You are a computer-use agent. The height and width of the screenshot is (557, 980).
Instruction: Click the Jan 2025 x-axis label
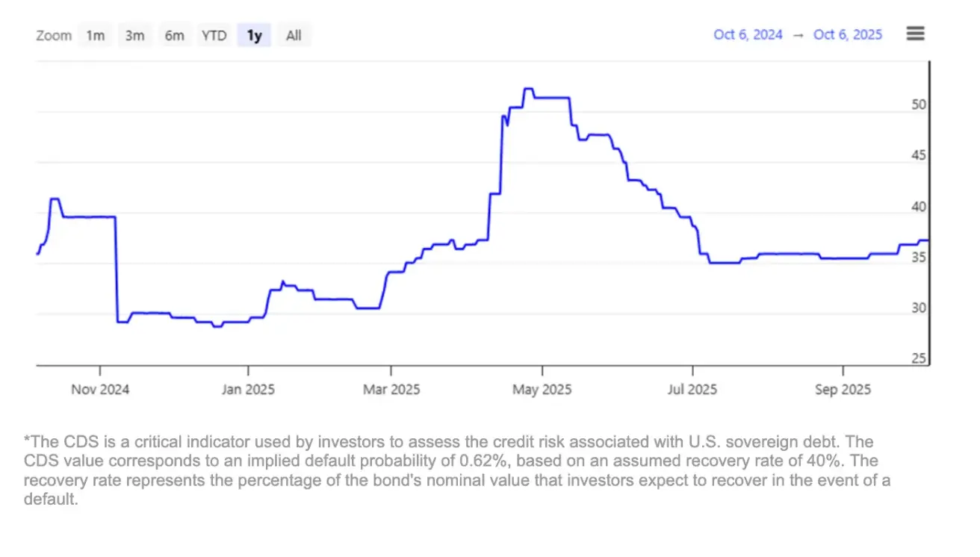[249, 389]
